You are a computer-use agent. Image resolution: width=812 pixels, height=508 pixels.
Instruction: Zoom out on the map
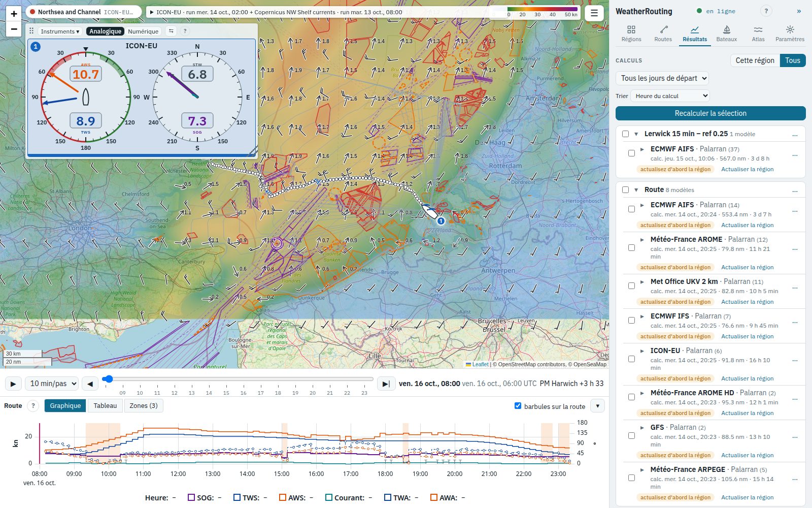[14, 29]
